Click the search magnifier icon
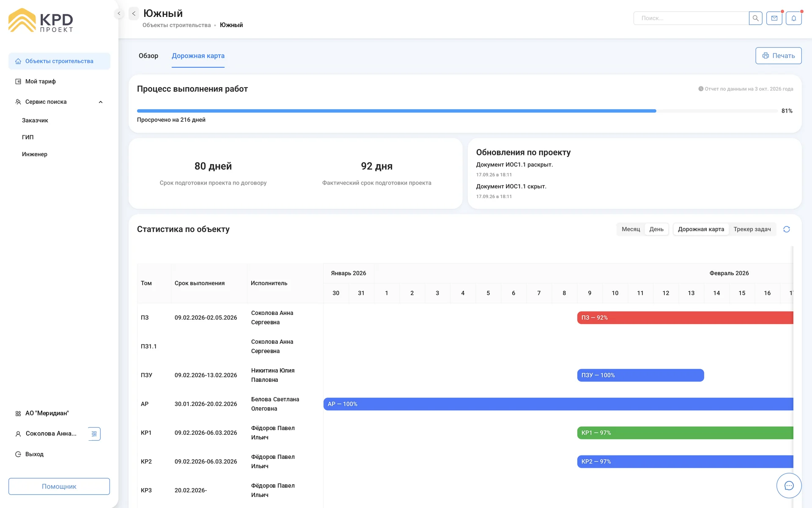This screenshot has width=812, height=508. [x=755, y=18]
